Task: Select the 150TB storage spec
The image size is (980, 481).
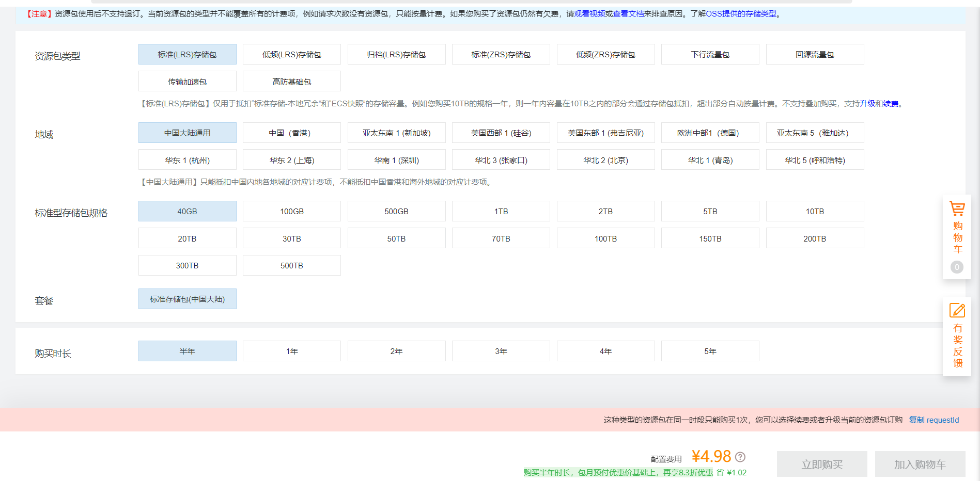Action: pos(710,238)
